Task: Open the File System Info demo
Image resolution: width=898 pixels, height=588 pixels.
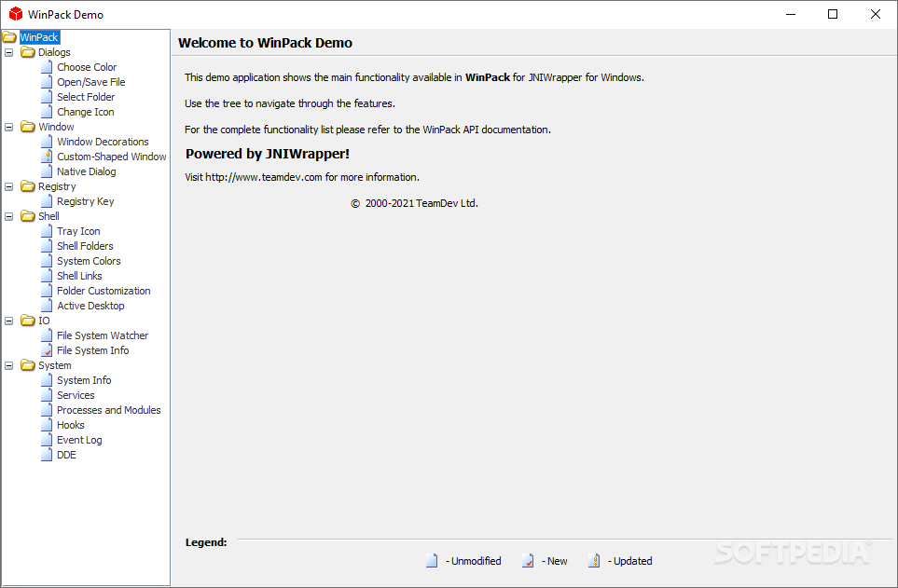Action: coord(92,349)
